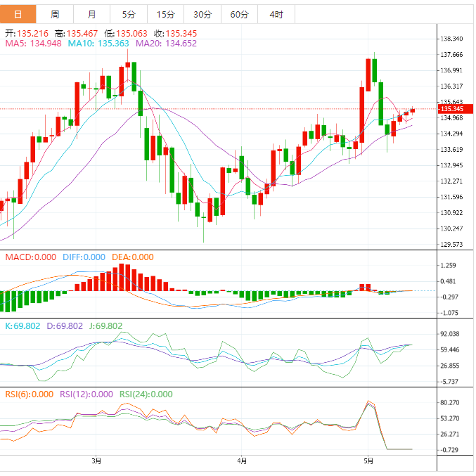Open the 60分 interval tab
476x476 pixels.
tap(239, 14)
